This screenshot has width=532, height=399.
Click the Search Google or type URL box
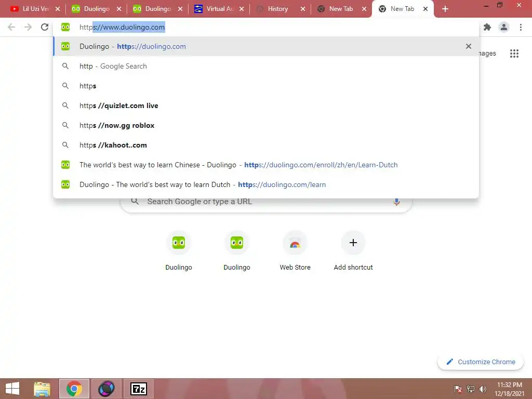266,203
